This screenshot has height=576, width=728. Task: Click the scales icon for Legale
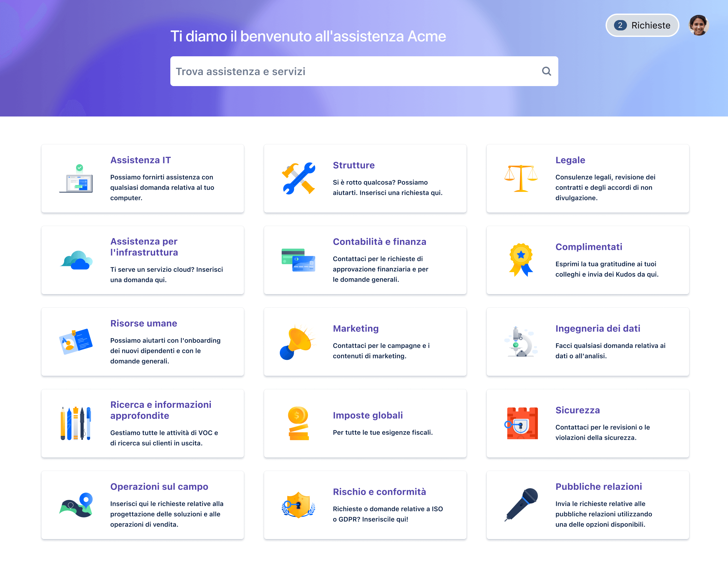coord(520,178)
